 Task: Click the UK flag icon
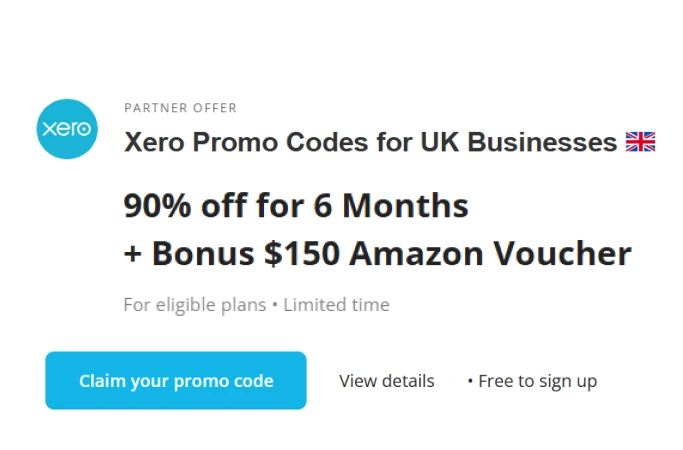[640, 142]
